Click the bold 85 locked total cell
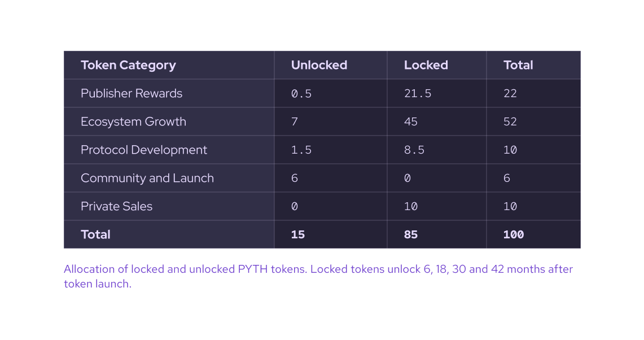Viewport: 644px width, 340px height. 411,234
